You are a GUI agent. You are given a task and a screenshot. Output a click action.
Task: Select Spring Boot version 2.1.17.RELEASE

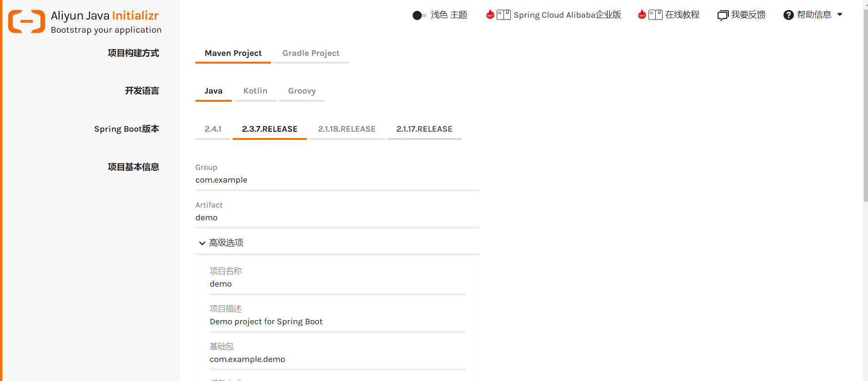[x=424, y=129]
